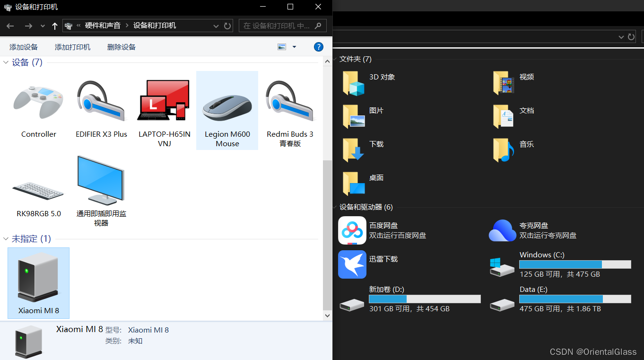Open the view options dropdown arrow
The image size is (644, 360).
(x=294, y=47)
